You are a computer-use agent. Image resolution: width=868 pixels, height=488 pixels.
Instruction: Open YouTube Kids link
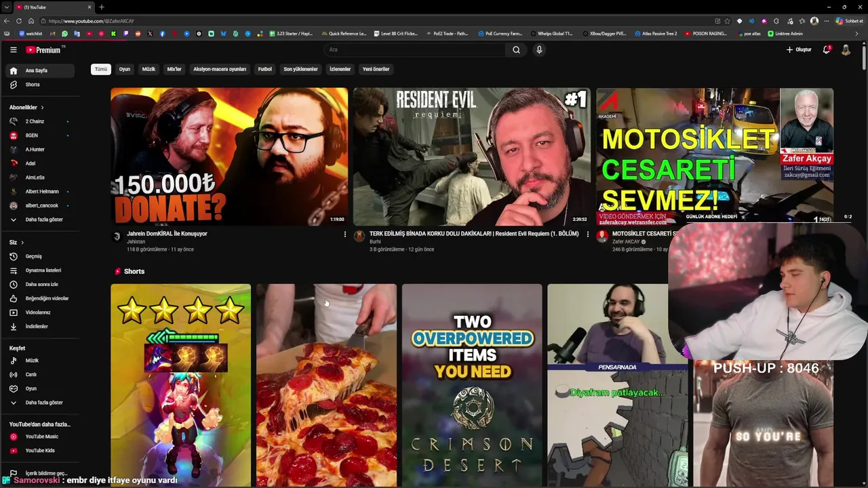click(x=41, y=450)
